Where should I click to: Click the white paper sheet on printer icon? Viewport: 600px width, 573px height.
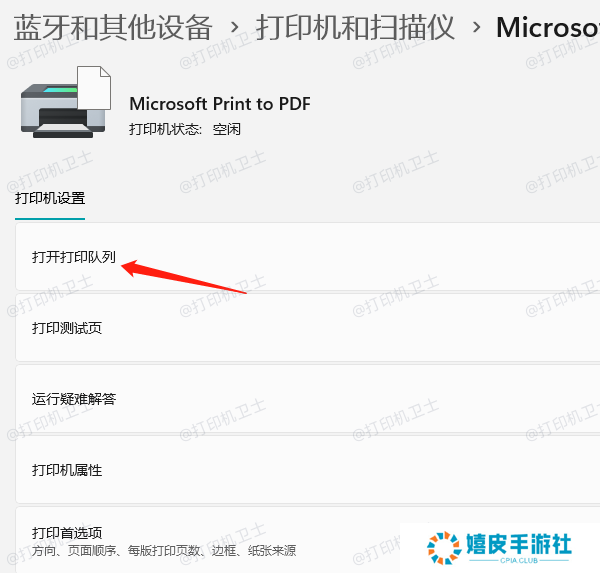tap(94, 88)
